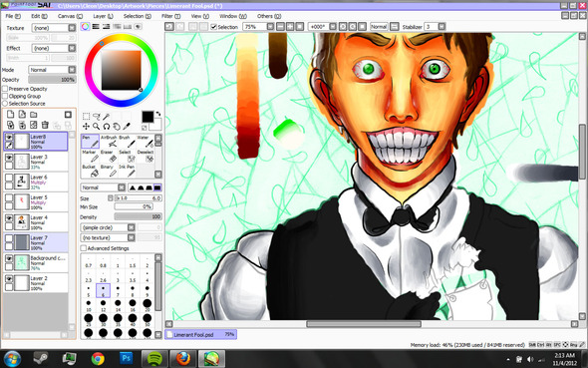Select the Brush tool
Image resolution: width=588 pixels, height=368 pixels.
click(127, 142)
